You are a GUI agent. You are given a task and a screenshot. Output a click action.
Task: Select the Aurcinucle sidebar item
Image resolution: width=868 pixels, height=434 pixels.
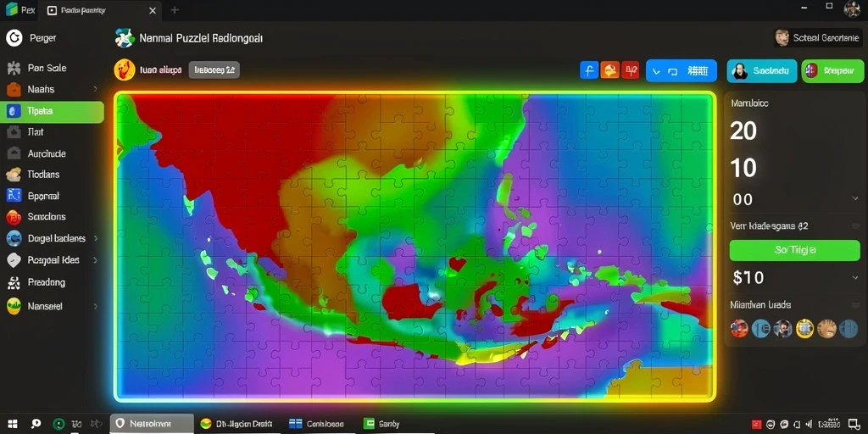(x=52, y=153)
